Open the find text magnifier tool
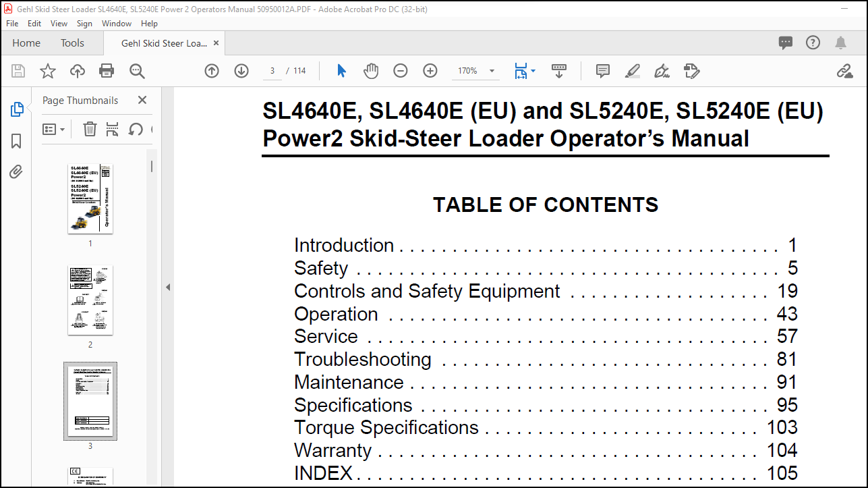868x488 pixels. click(137, 71)
